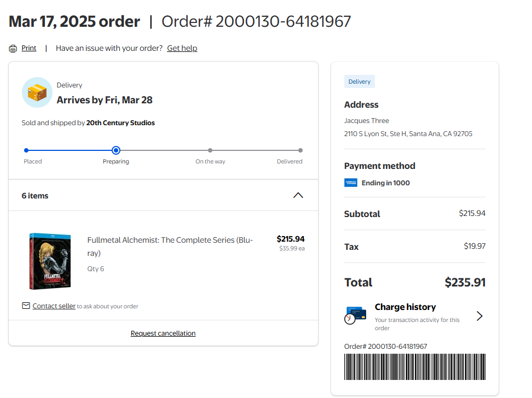Click the printer icon
532x398 pixels.
pos(13,49)
